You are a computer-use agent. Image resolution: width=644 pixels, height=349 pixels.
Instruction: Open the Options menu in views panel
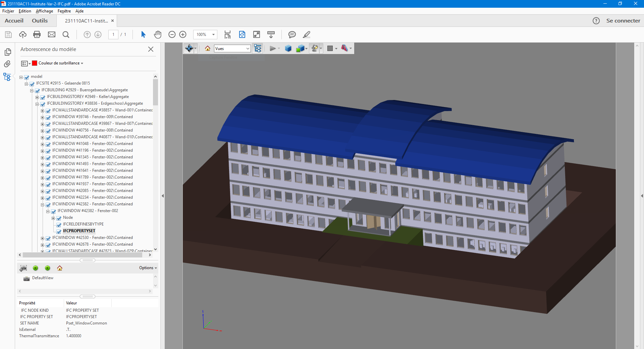pyautogui.click(x=148, y=268)
